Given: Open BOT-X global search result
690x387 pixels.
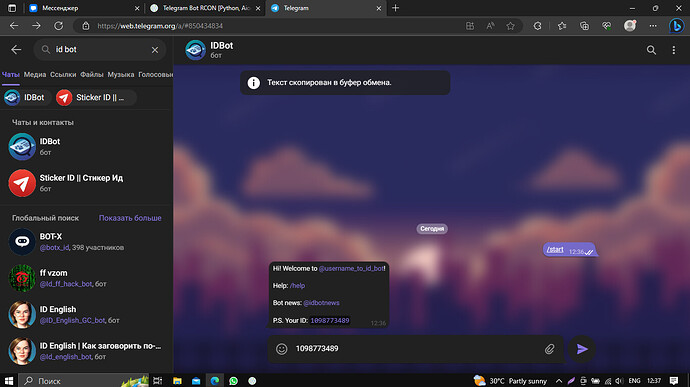Looking at the screenshot, I should coord(86,242).
